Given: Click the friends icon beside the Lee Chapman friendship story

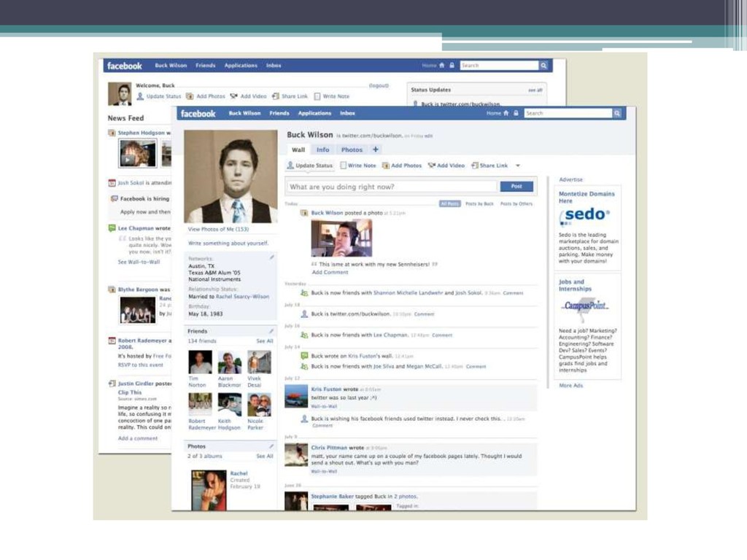Looking at the screenshot, I should (x=304, y=335).
